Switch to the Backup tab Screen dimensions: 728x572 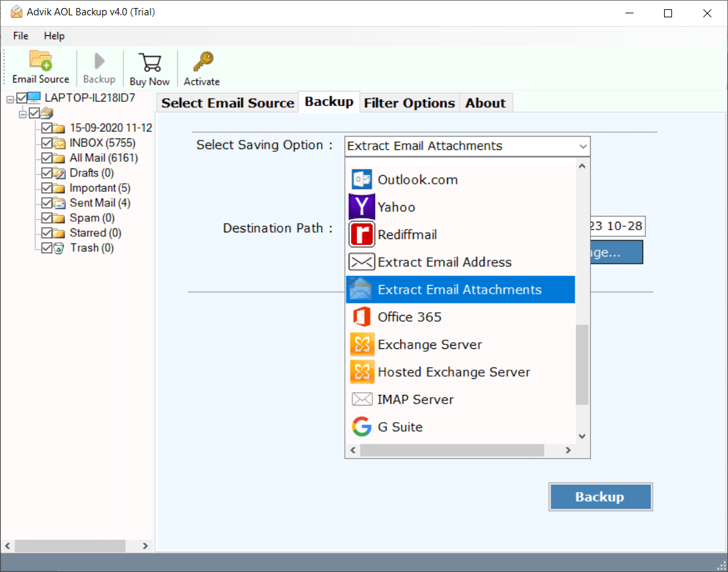(329, 102)
